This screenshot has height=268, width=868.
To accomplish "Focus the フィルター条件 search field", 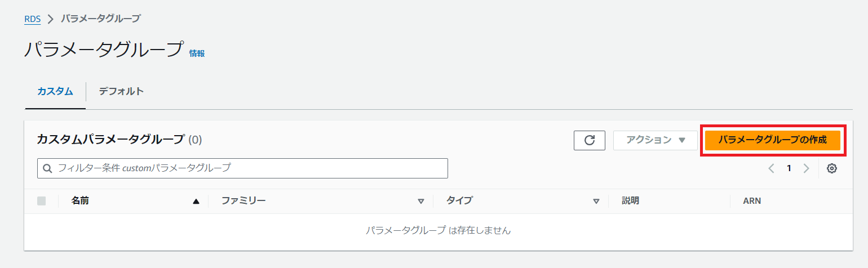I will click(x=248, y=168).
